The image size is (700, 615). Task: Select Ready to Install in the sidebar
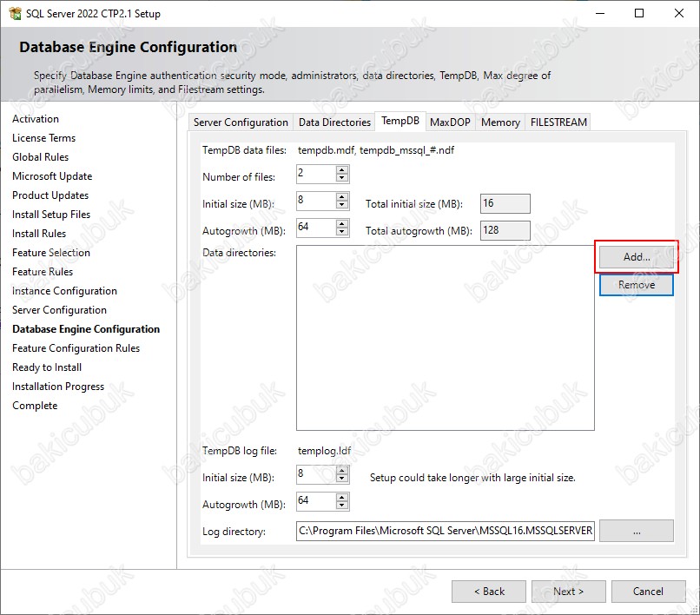[47, 367]
